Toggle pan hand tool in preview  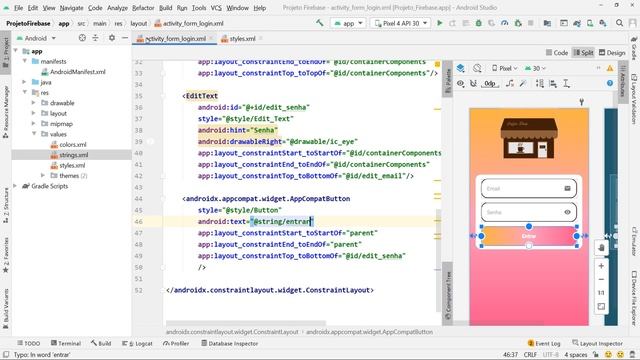[601, 248]
